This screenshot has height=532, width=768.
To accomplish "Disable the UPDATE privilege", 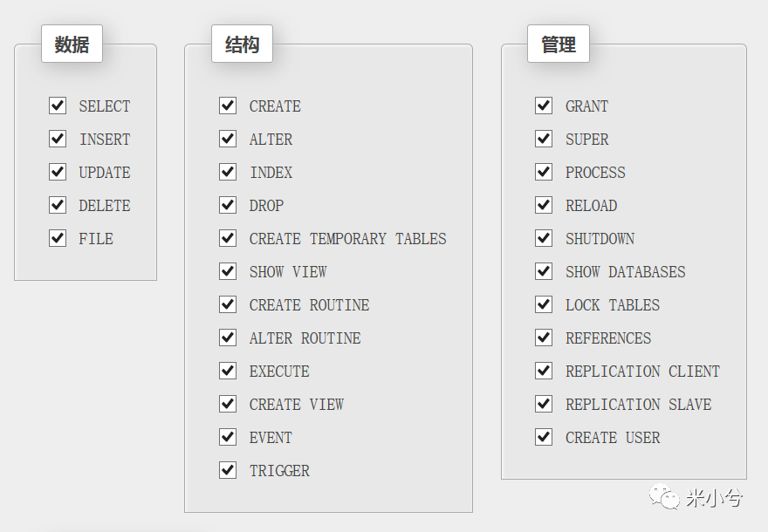I will (x=58, y=172).
